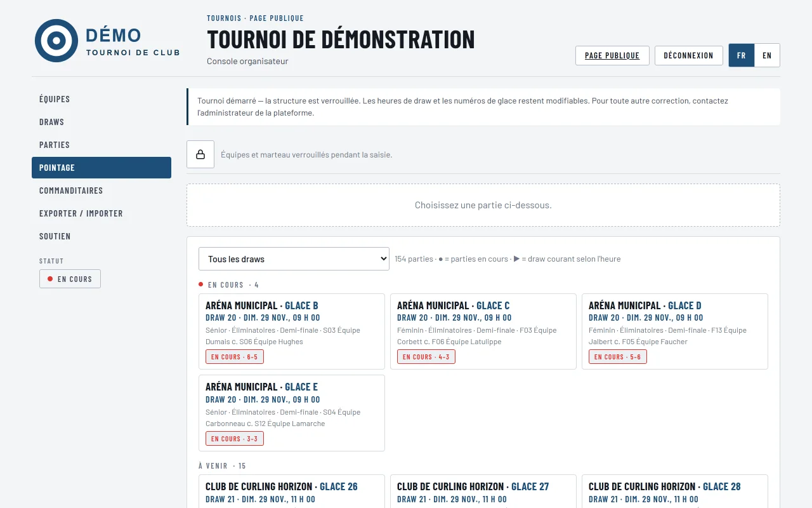Switch language to FR
This screenshot has width=812, height=508.
(x=742, y=55)
